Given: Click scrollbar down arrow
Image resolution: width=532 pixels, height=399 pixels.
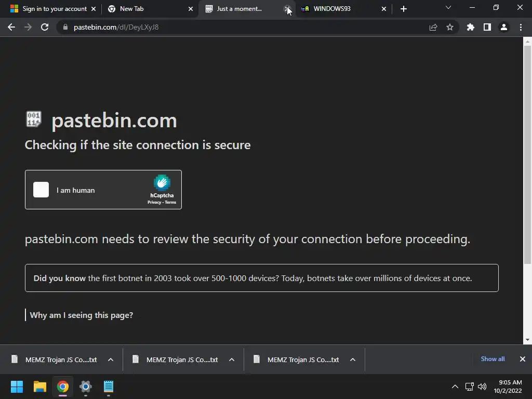Looking at the screenshot, I should 527,340.
